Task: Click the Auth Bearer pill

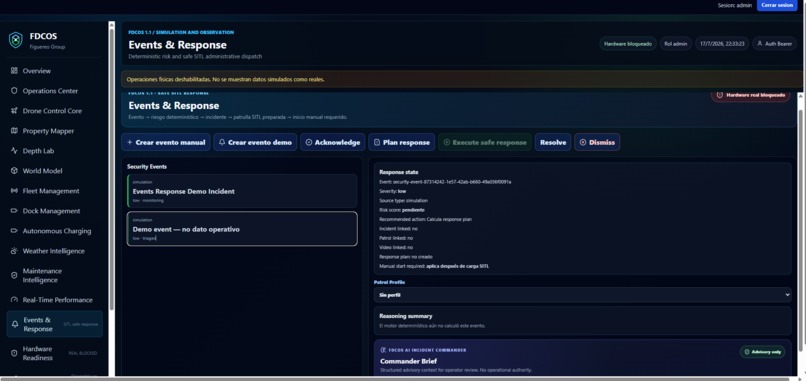Action: [x=774, y=44]
